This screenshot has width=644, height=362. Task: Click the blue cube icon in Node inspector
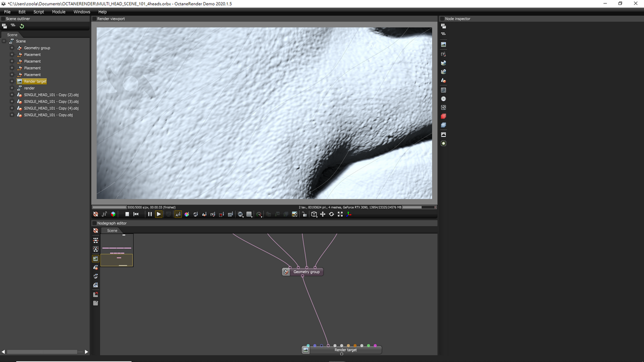[443, 125]
